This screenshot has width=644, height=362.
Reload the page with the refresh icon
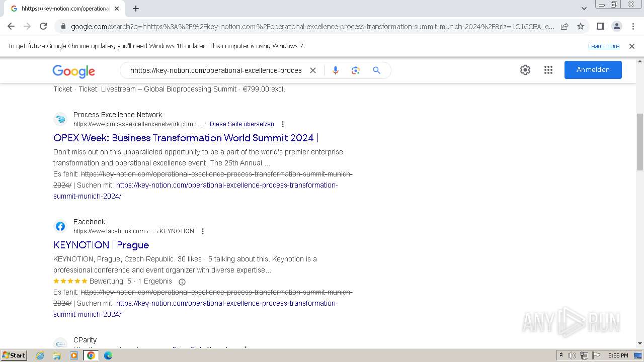pyautogui.click(x=43, y=26)
